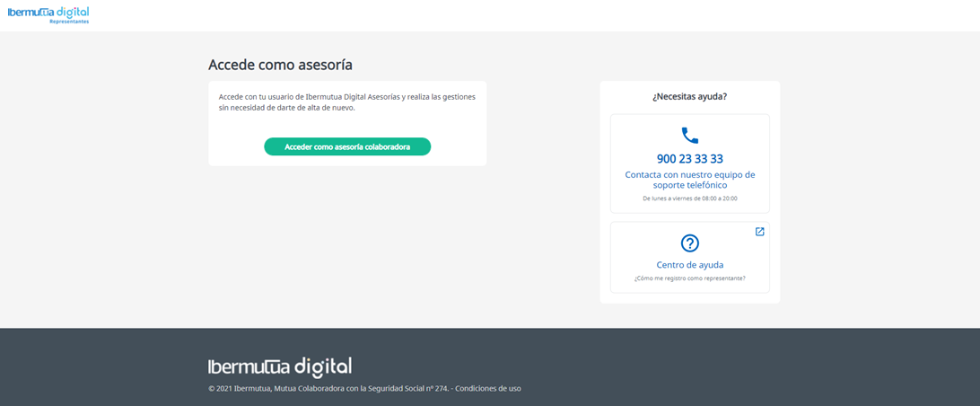Click empty space in the help center card
This screenshot has height=406, width=980.
637,244
